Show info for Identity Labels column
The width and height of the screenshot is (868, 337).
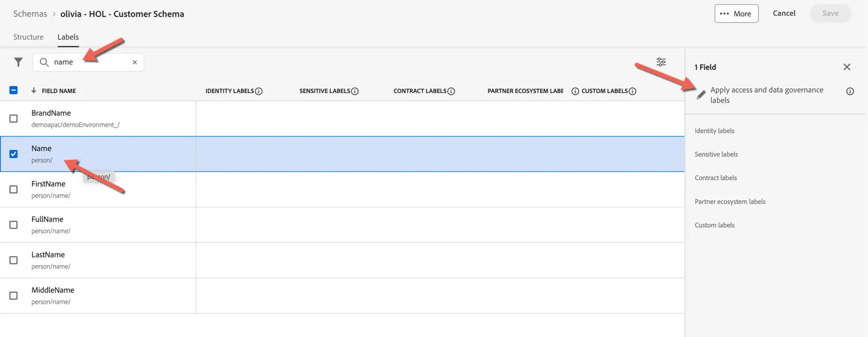click(259, 91)
